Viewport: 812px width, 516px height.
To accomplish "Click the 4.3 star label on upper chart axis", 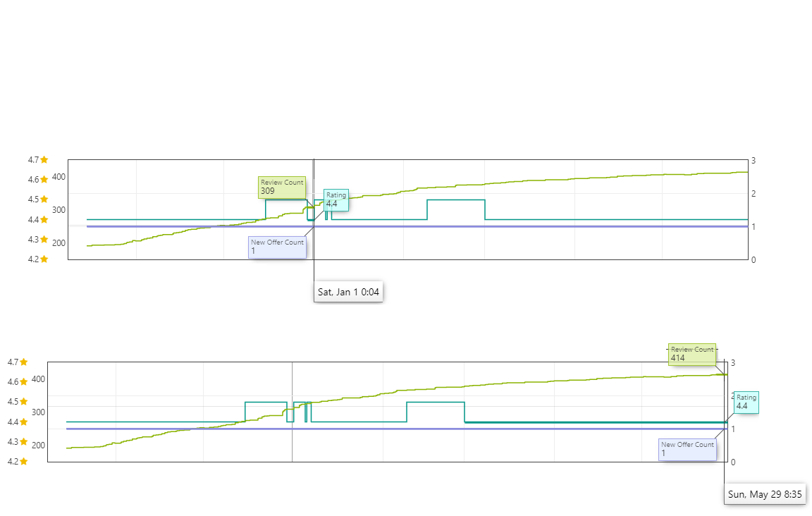I will coord(38,240).
